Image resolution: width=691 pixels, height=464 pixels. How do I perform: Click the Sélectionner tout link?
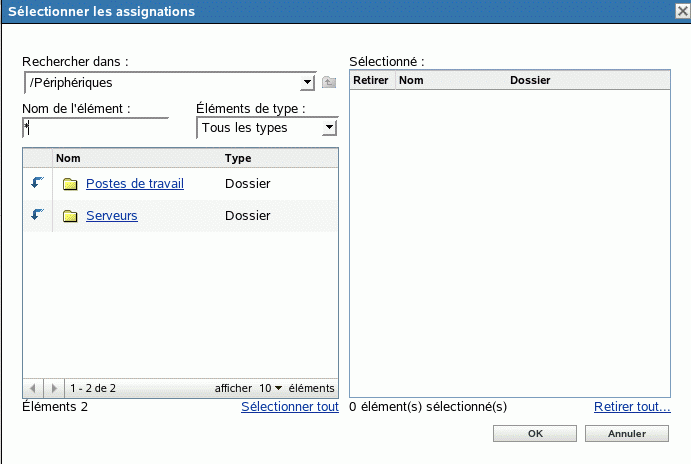[x=290, y=407]
